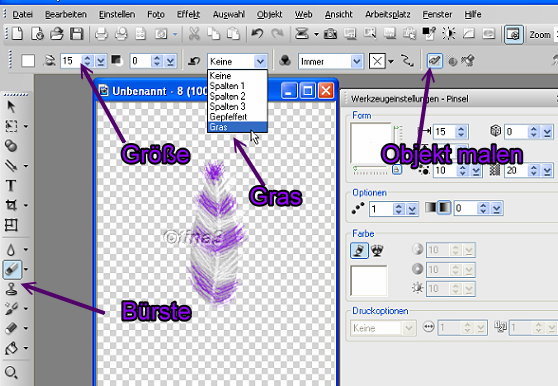
Task: Select the Stamp tool
Action: [x=11, y=289]
